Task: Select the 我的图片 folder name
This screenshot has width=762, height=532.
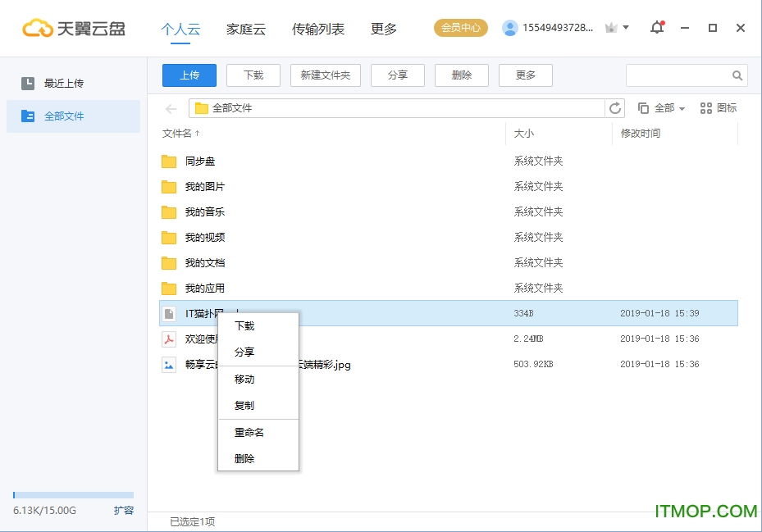Action: 204,187
